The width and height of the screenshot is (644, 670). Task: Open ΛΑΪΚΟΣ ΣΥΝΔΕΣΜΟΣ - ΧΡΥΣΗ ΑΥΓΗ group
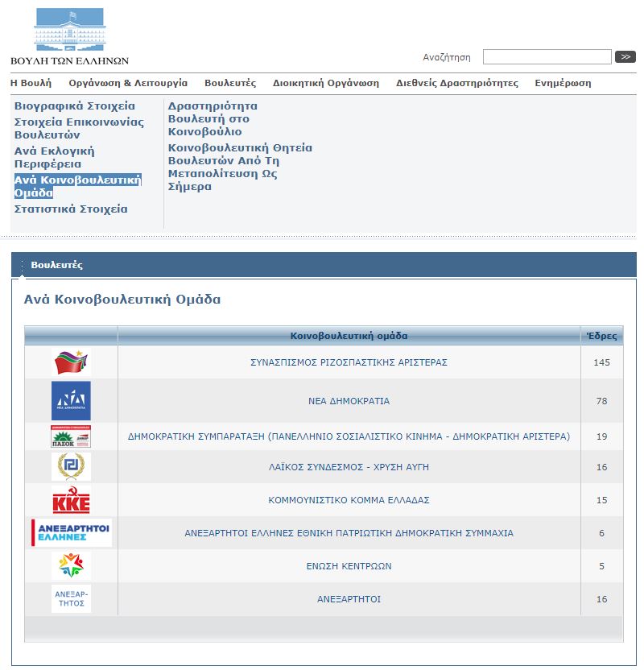pyautogui.click(x=349, y=467)
